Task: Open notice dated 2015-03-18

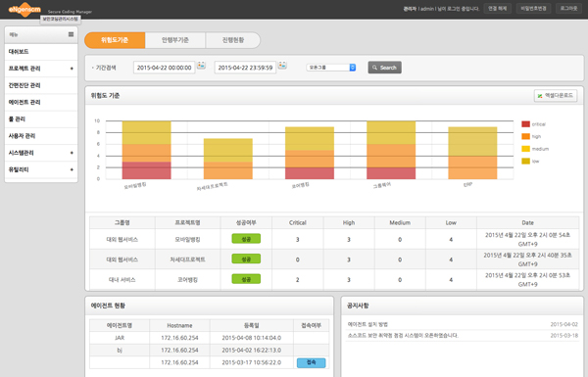Action: tap(463, 336)
